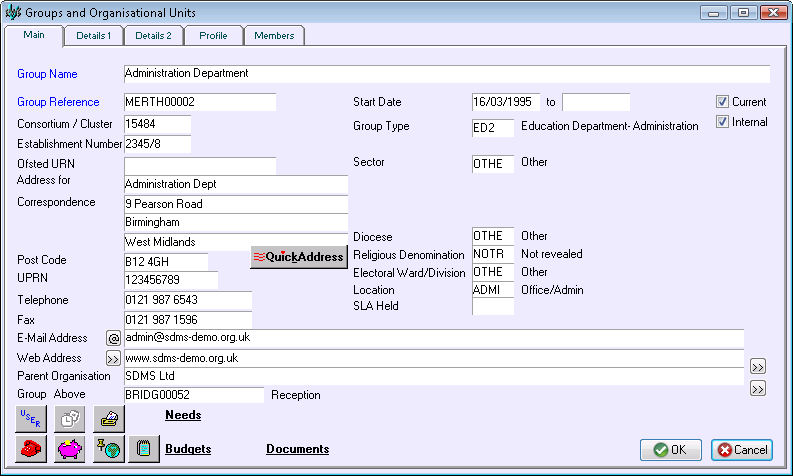Viewport: 793px width, 476px height.
Task: Open the red telephone contacts icon
Action: pos(31,449)
